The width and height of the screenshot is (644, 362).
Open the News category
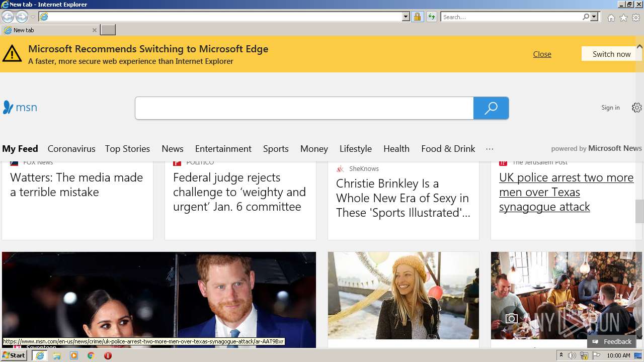click(173, 149)
